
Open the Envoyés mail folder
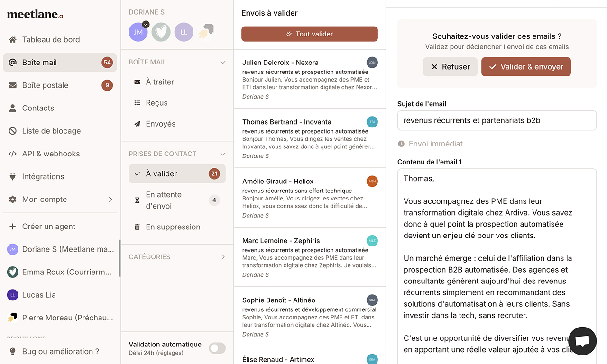point(160,124)
